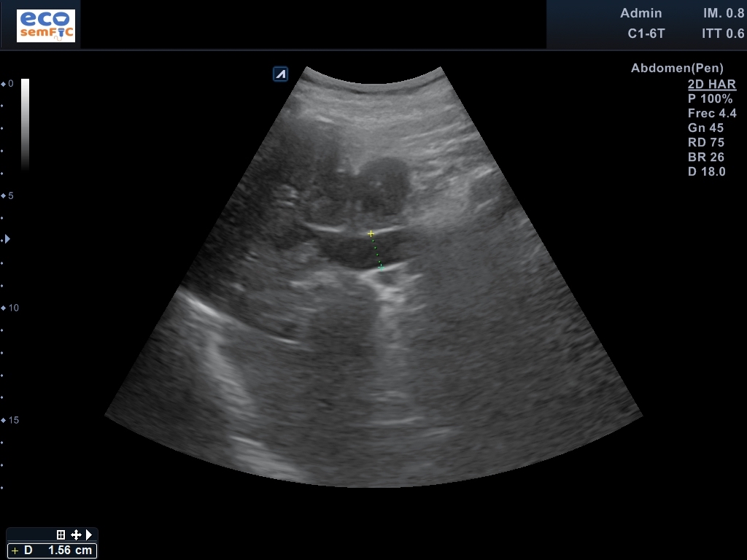The height and width of the screenshot is (560, 747).
Task: Select the green caliper marker on the scan
Action: pyautogui.click(x=381, y=267)
